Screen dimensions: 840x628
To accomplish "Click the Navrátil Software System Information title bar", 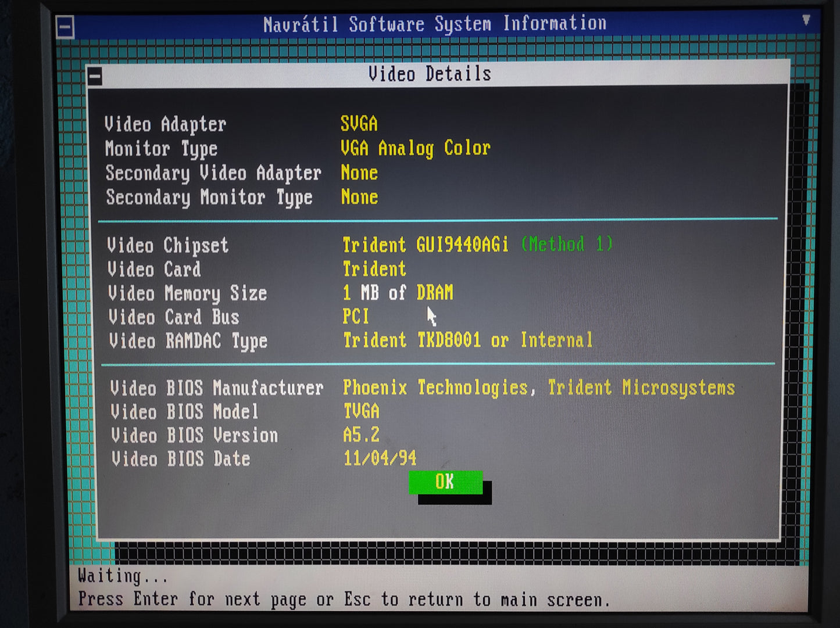I will [434, 24].
